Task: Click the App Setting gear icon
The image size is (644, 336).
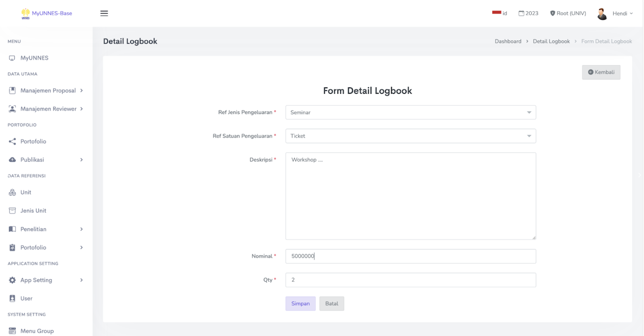Action: [12, 280]
